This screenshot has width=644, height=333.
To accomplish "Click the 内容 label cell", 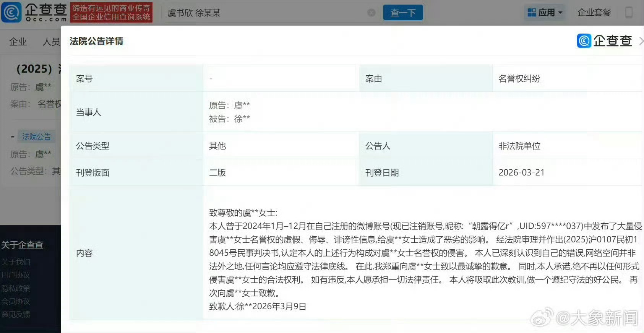I will (x=136, y=253).
